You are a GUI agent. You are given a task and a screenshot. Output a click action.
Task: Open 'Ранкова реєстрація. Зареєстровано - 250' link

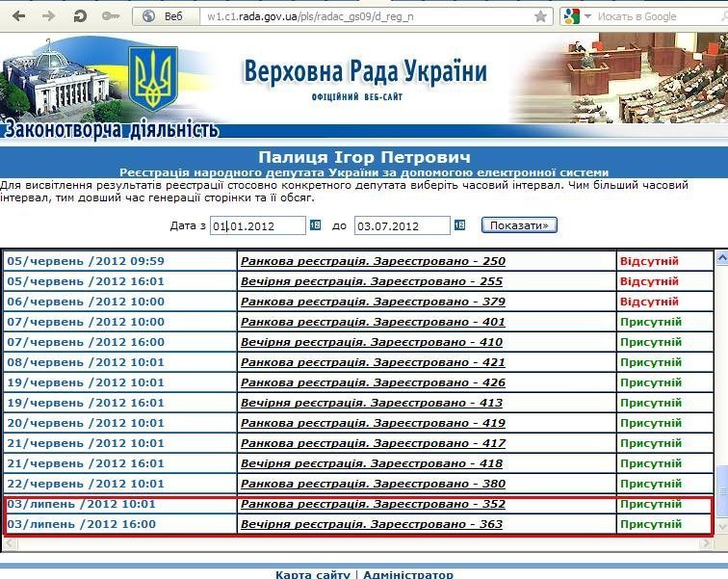click(x=373, y=261)
